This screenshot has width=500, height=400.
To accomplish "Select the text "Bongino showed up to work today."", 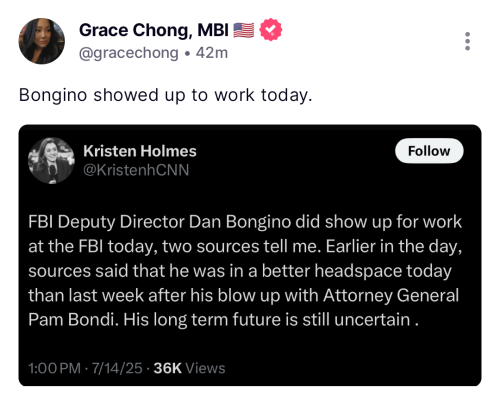I will point(166,95).
